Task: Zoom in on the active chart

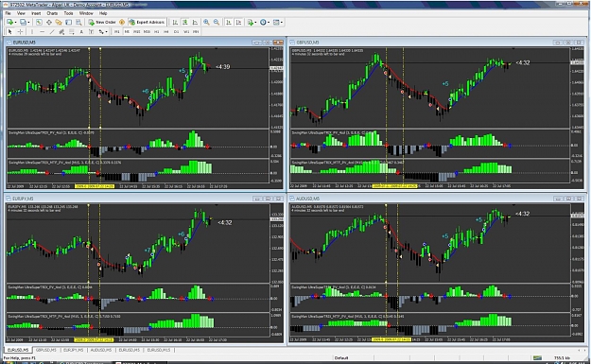Action: 206,23
